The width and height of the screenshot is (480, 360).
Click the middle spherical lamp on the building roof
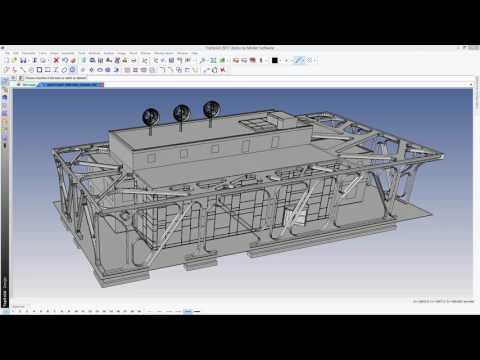[x=181, y=113]
